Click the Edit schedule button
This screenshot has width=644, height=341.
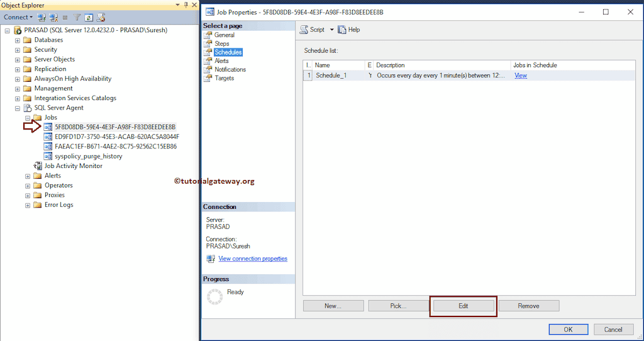(464, 306)
